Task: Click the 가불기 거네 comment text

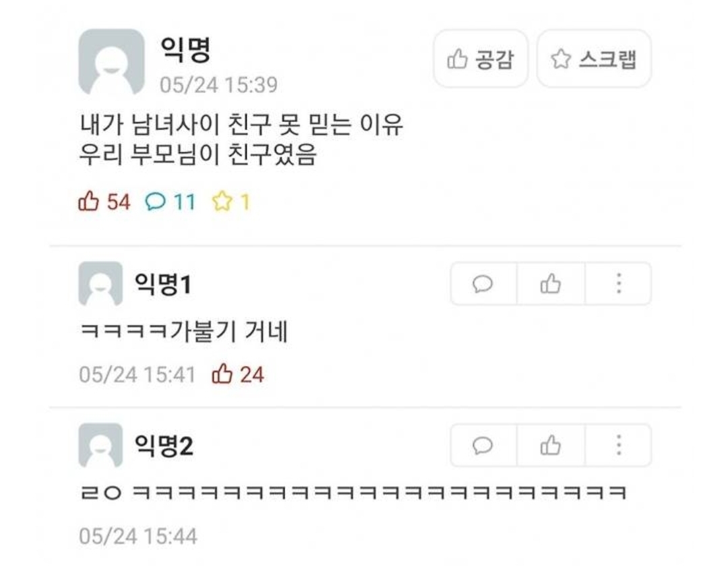Action: point(184,332)
